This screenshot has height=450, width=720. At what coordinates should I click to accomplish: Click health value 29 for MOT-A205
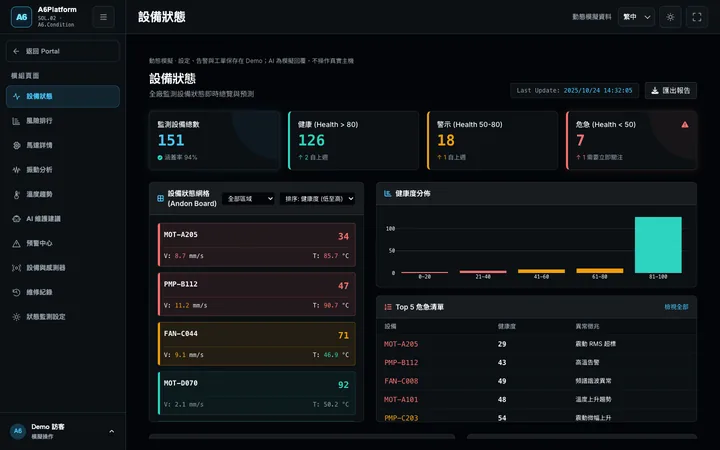[502, 344]
